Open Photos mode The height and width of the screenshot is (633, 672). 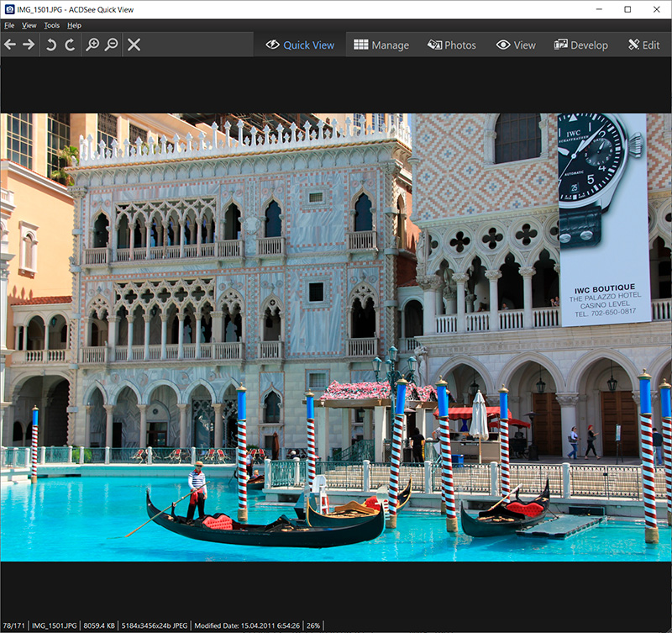coord(451,45)
